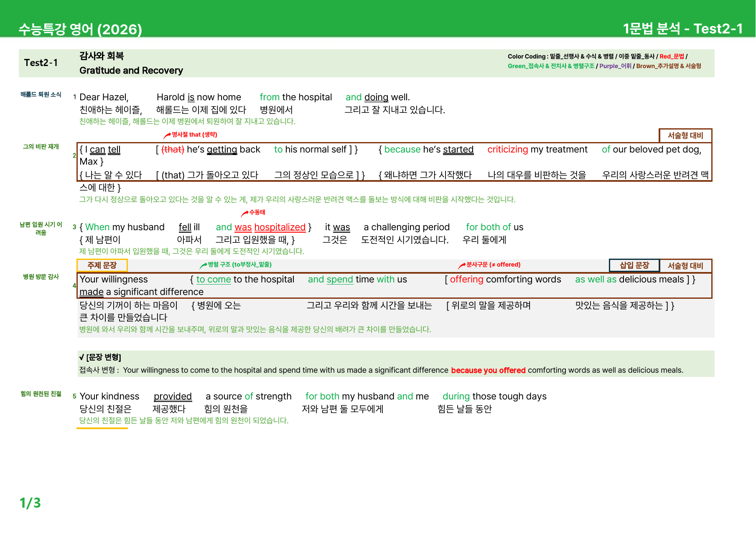This screenshot has width=756, height=534.
Task: Click the 'Test2-1' label in the title box
Action: click(x=41, y=63)
